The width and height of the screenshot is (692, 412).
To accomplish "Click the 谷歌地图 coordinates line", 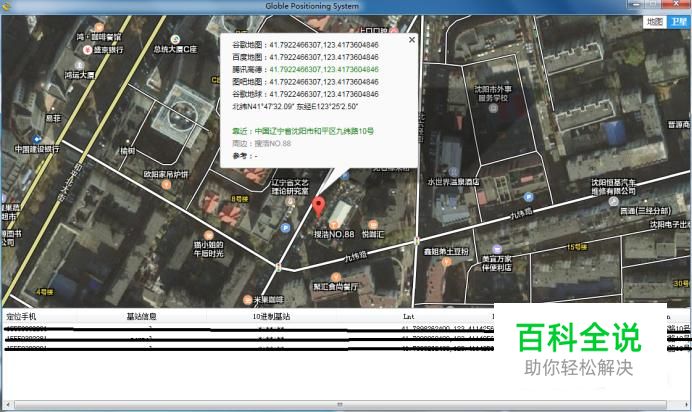I will tap(305, 45).
